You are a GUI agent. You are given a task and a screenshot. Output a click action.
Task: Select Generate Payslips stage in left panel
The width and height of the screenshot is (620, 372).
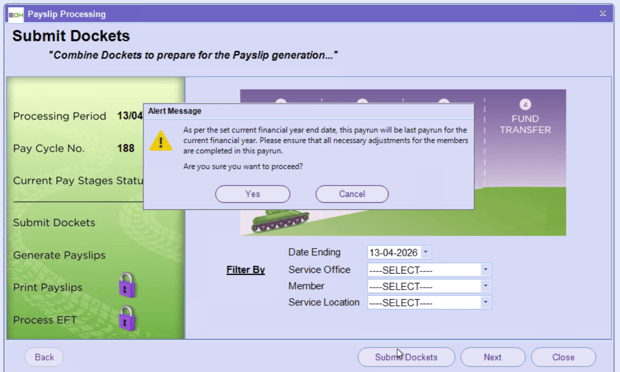tap(59, 255)
